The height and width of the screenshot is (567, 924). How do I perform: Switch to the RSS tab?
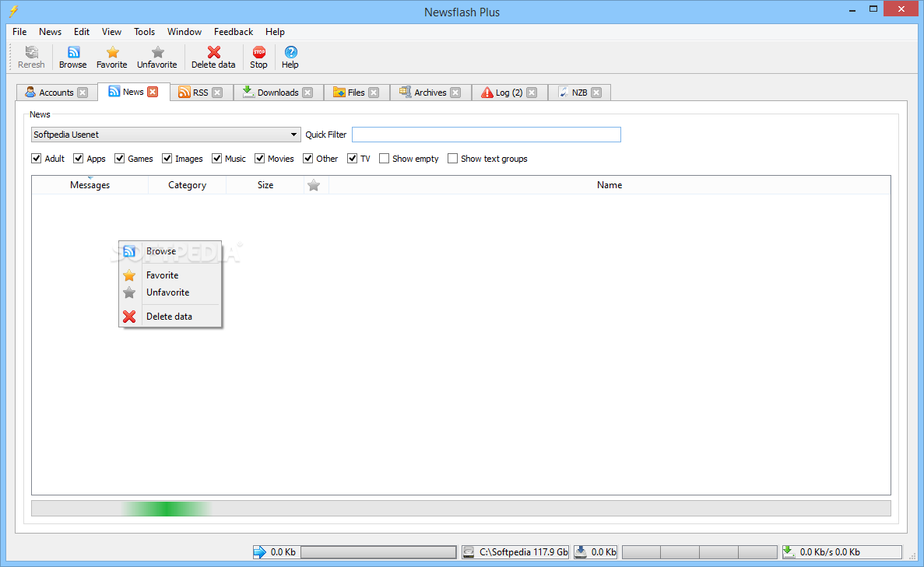click(x=200, y=93)
